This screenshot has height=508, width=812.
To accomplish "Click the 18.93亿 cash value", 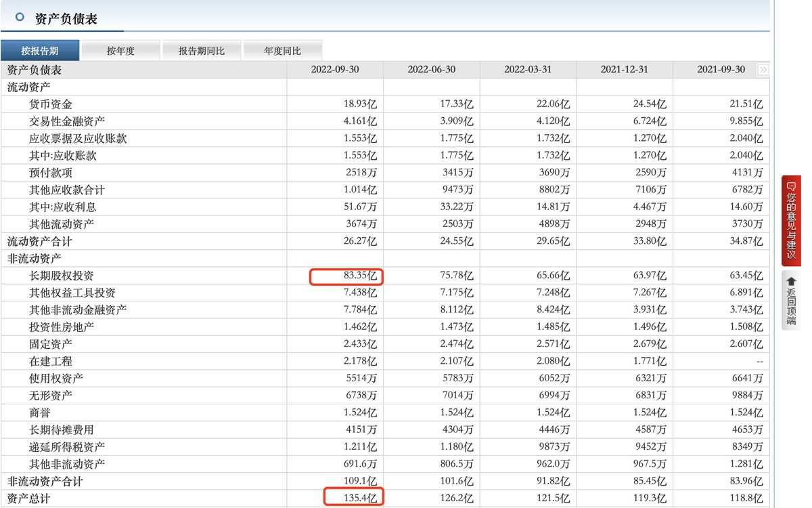I will pos(360,104).
